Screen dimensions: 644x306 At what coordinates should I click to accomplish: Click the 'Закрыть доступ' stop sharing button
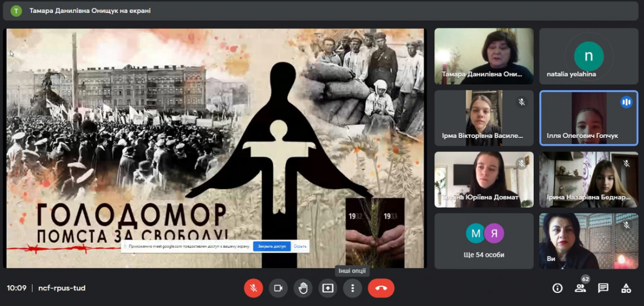click(x=272, y=247)
